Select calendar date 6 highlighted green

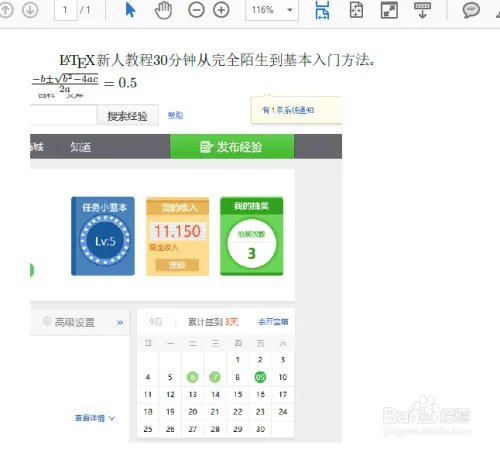192,377
